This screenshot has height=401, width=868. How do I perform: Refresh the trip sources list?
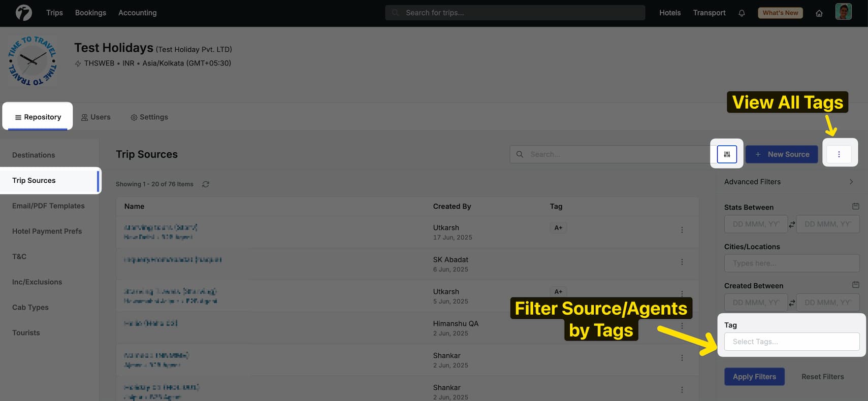pos(206,184)
